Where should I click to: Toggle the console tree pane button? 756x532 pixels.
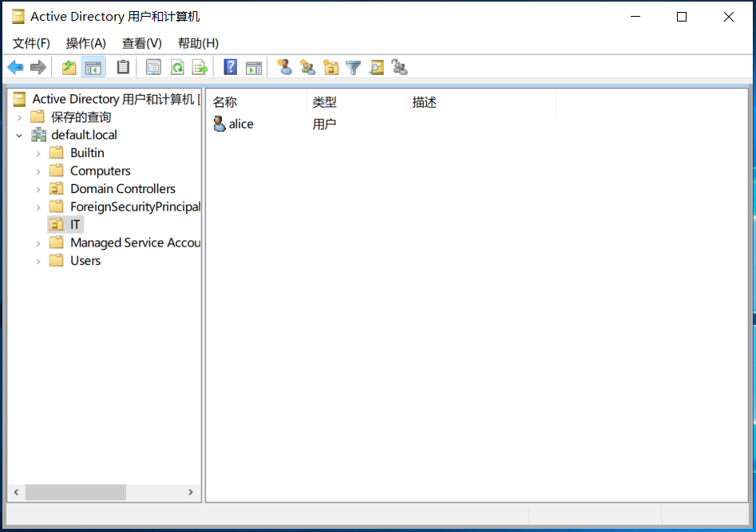[x=93, y=68]
